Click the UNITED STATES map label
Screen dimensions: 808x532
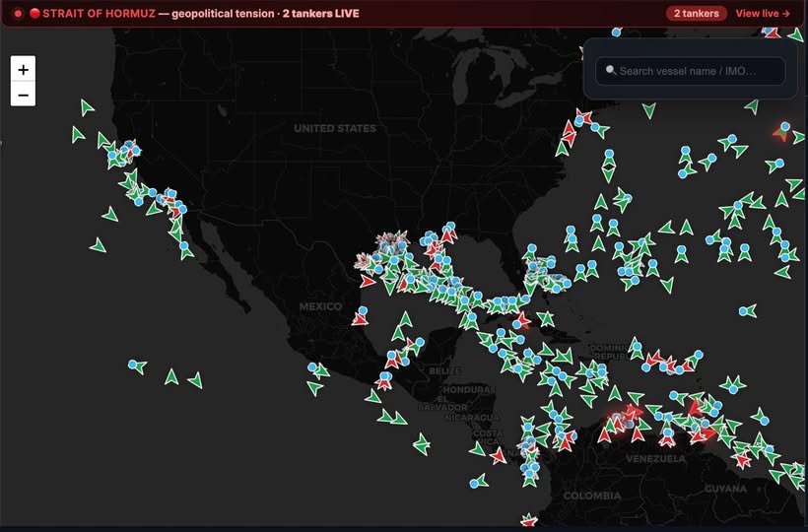(334, 128)
